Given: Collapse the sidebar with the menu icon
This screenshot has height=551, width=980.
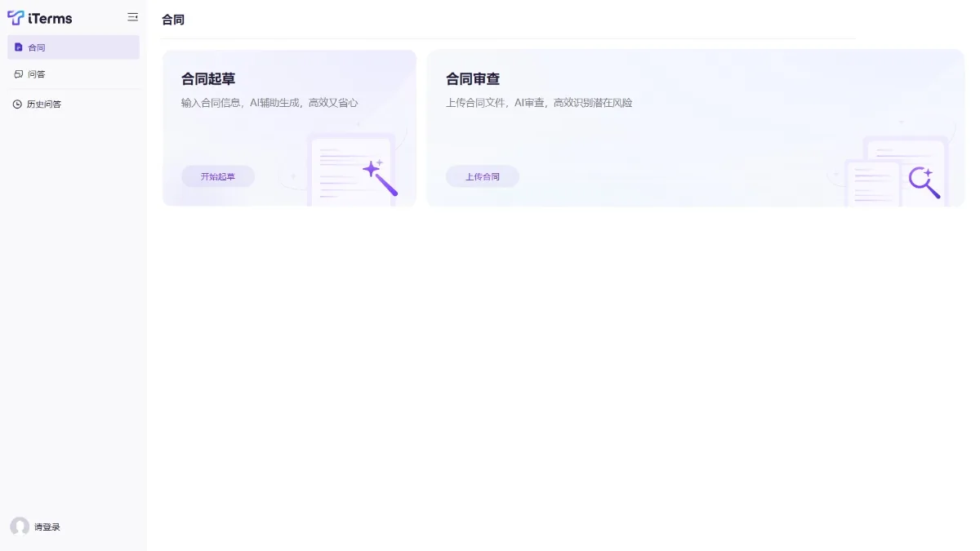Looking at the screenshot, I should click(133, 17).
